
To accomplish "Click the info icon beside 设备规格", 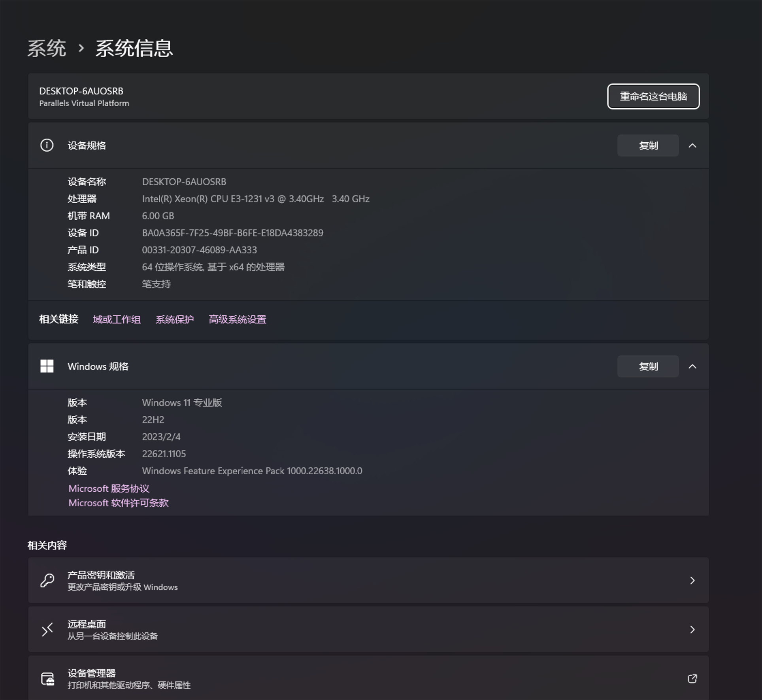I will click(x=47, y=145).
